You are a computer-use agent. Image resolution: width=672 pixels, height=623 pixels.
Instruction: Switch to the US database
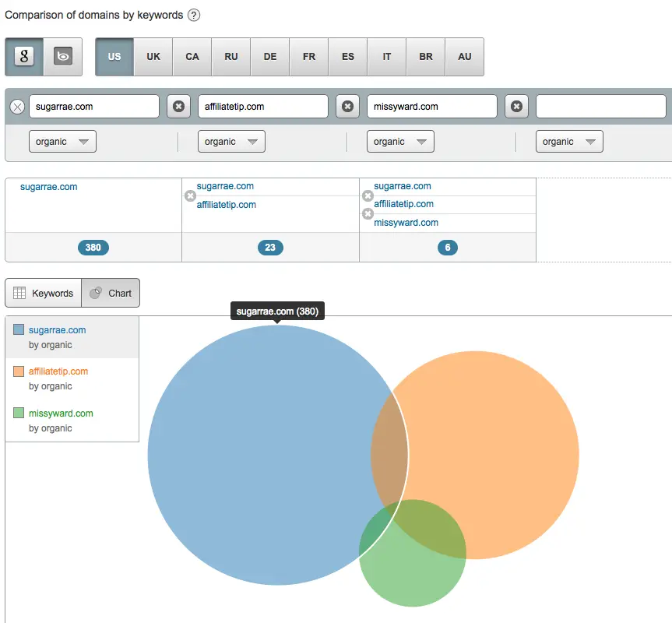(x=114, y=57)
